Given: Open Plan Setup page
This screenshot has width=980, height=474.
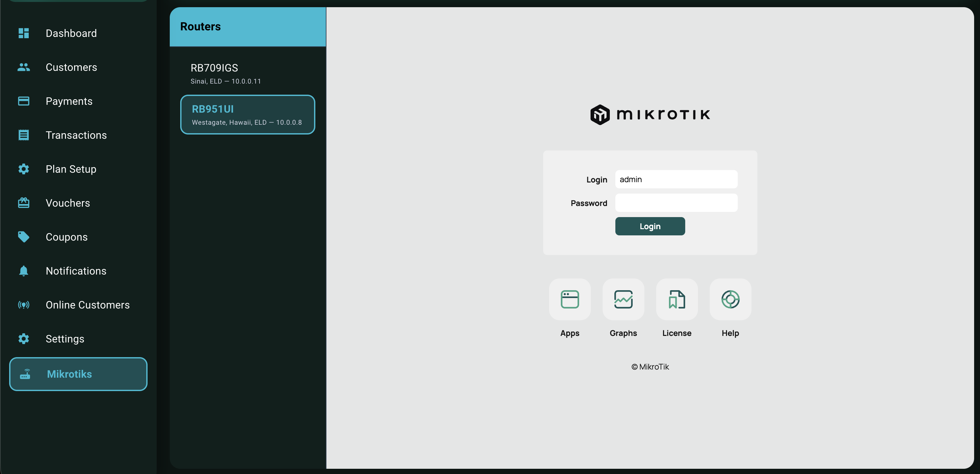Looking at the screenshot, I should click(x=71, y=169).
